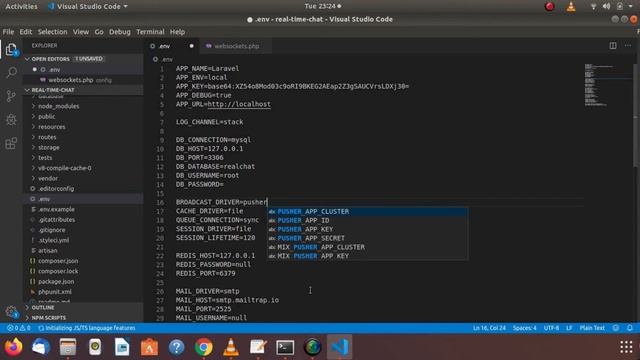Open websockets.php in Open Editors list
The height and width of the screenshot is (360, 640).
[x=71, y=80]
